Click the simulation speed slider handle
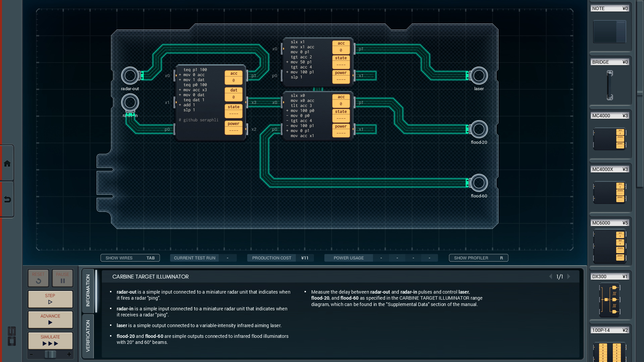The image size is (644, 362). click(50, 354)
